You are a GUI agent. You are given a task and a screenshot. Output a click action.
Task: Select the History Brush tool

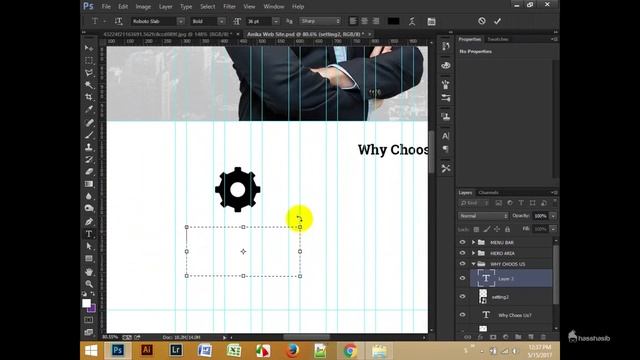coord(89,159)
